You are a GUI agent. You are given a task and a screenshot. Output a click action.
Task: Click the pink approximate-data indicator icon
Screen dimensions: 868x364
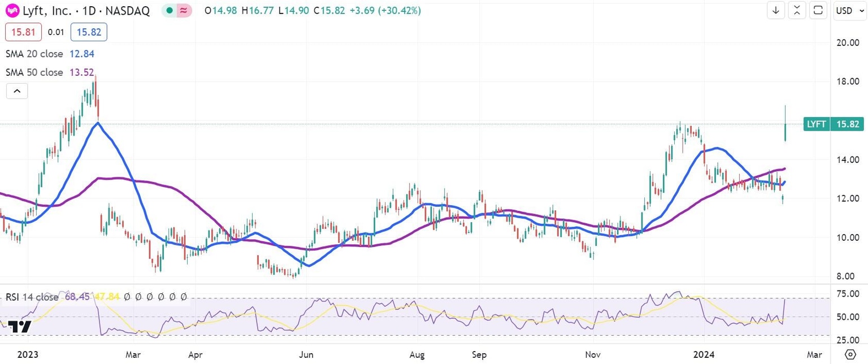184,10
